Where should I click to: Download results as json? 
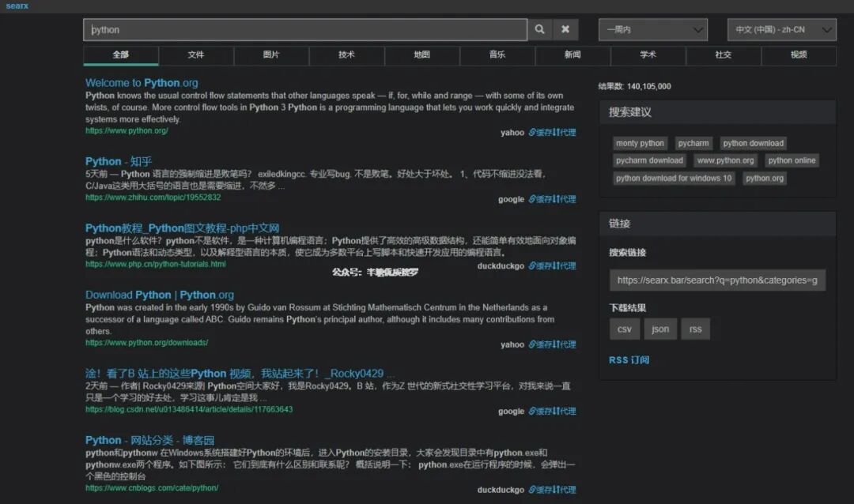tap(660, 329)
